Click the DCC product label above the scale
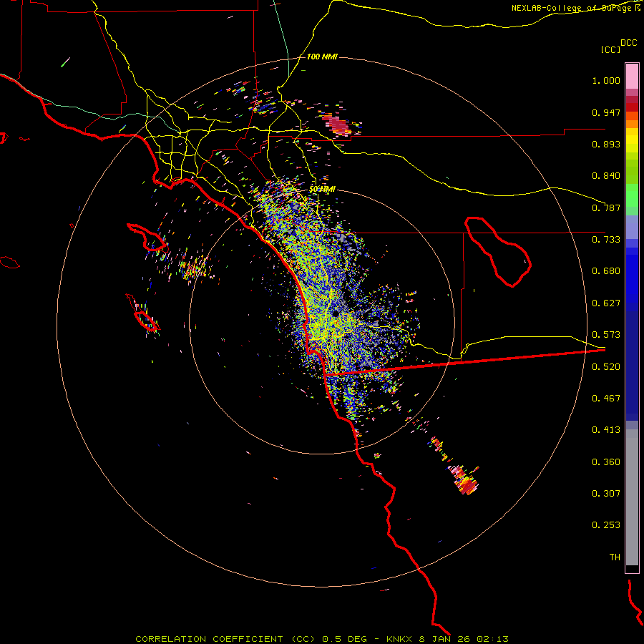Screen dimensions: 644x644 click(x=628, y=43)
